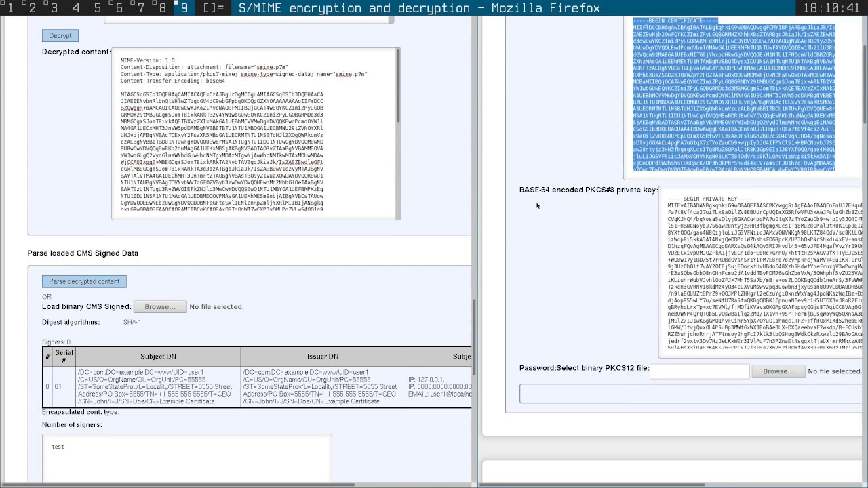Click the Issuer DN cell of signer row
868x488 pixels.
[x=323, y=386]
